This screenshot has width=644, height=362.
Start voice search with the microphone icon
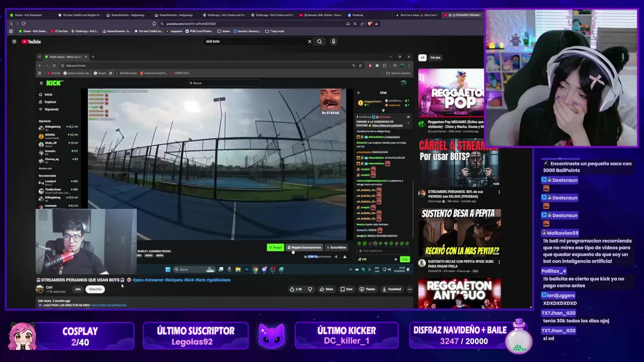(333, 42)
